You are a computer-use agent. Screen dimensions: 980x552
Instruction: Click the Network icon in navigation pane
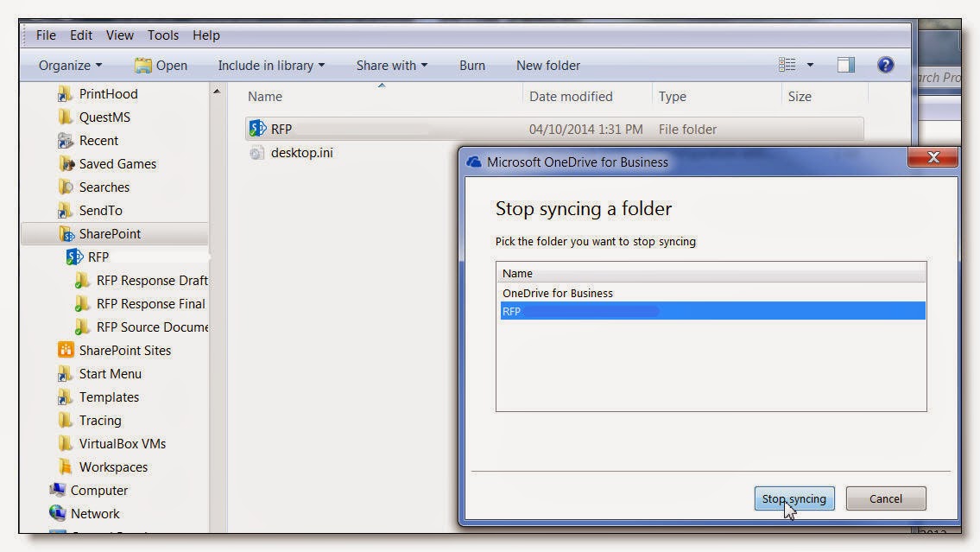(58, 513)
